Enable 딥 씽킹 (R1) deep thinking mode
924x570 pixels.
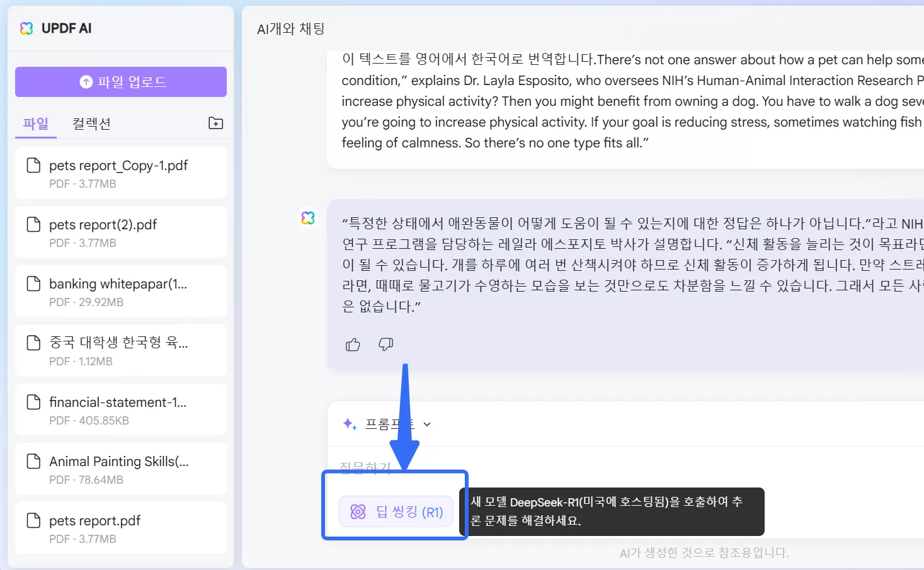click(x=395, y=511)
